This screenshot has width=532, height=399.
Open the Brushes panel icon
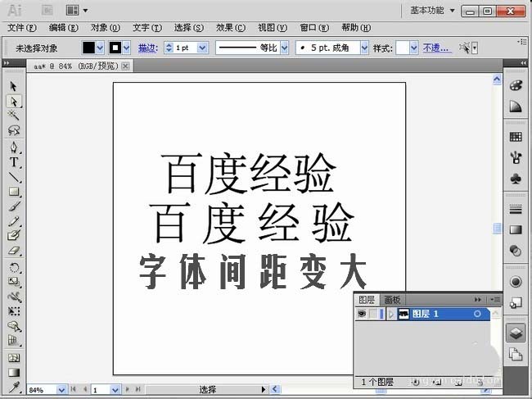pos(516,157)
